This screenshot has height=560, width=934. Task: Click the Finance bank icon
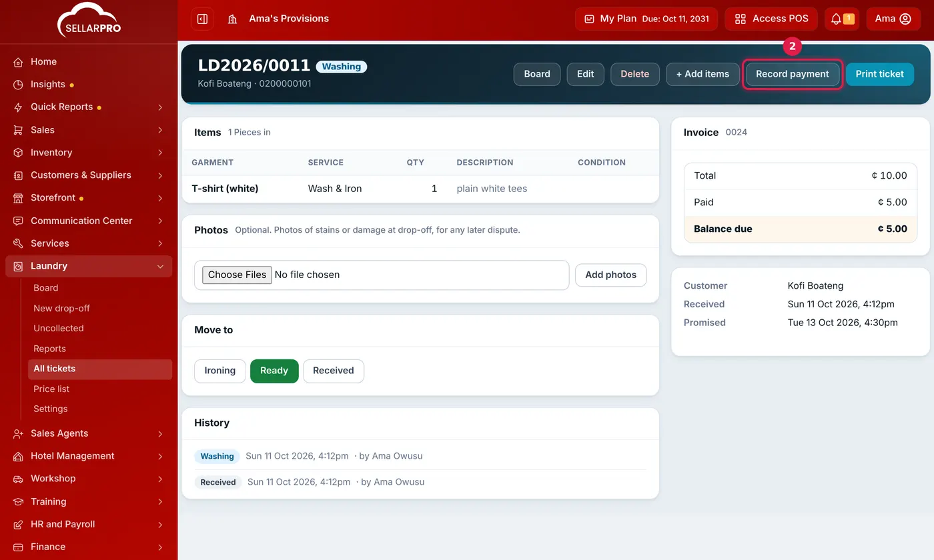(18, 547)
